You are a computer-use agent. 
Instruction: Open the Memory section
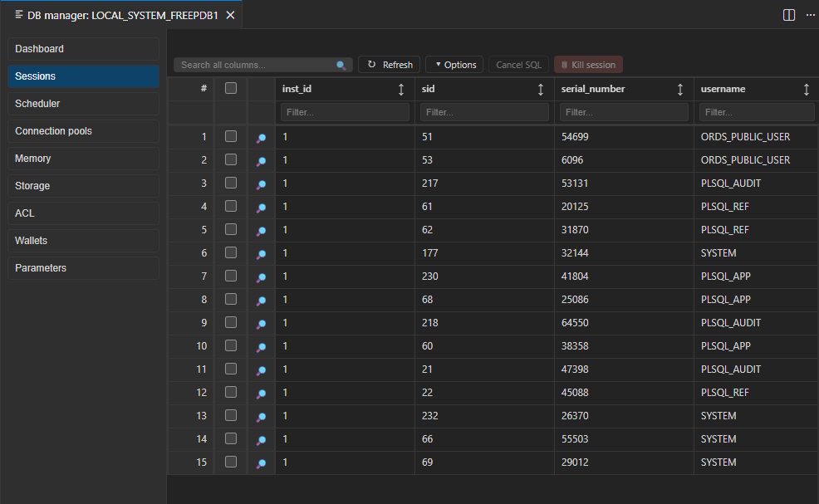click(x=84, y=159)
